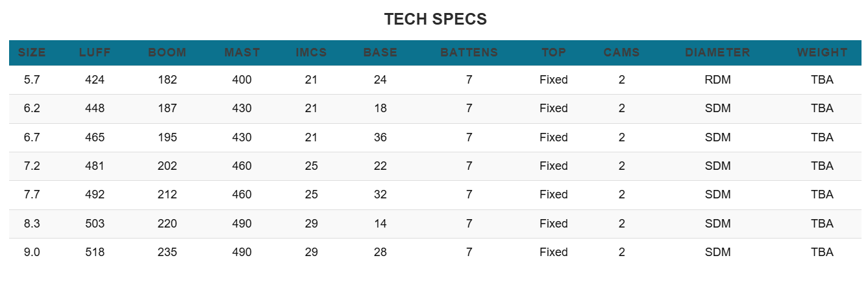868x282 pixels.
Task: Click luff value 448
Action: click(95, 108)
